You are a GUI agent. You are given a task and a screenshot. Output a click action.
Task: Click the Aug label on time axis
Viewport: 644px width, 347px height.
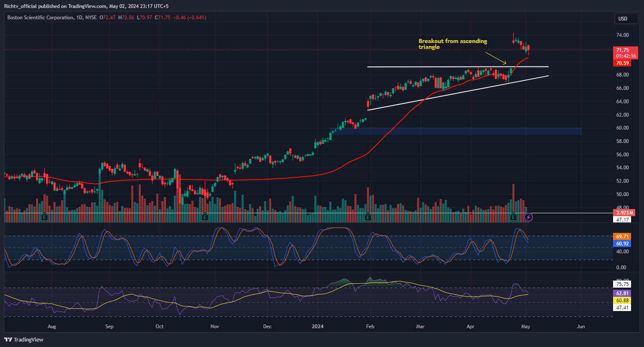52,327
